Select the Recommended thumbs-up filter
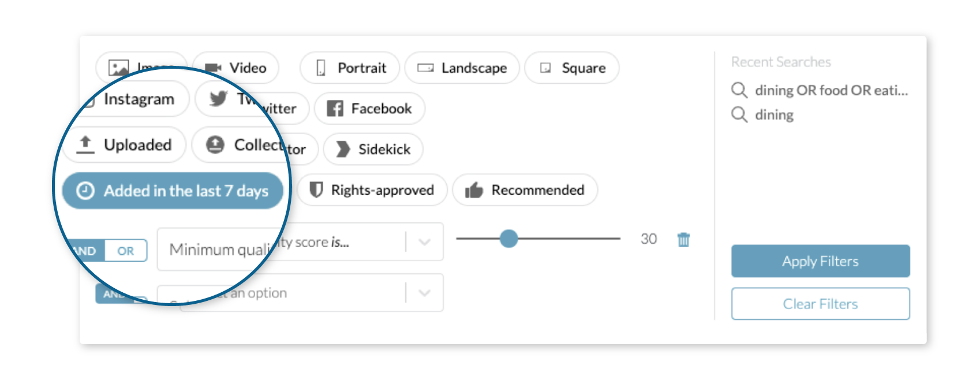This screenshot has height=380, width=980. (x=525, y=190)
